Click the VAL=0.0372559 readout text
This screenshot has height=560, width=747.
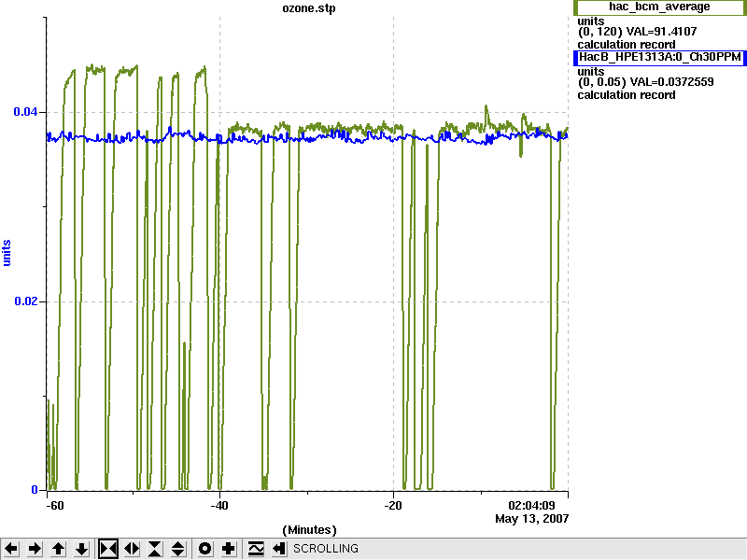pyautogui.click(x=671, y=82)
